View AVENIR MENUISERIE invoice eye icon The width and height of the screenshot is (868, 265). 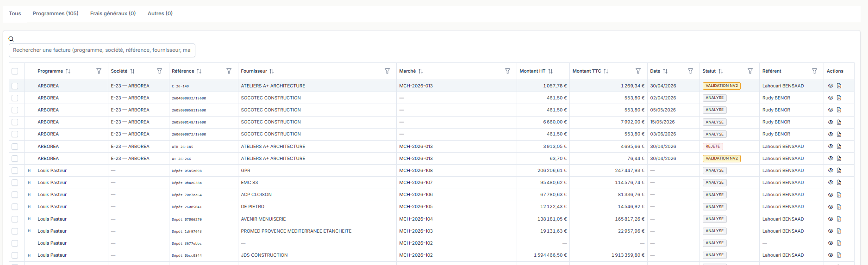[831, 219]
